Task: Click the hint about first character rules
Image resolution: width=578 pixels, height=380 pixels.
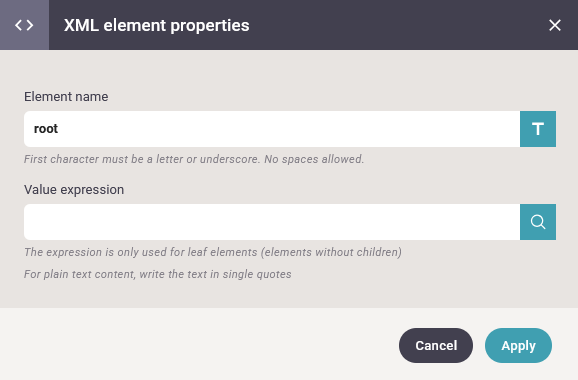Action: click(194, 159)
